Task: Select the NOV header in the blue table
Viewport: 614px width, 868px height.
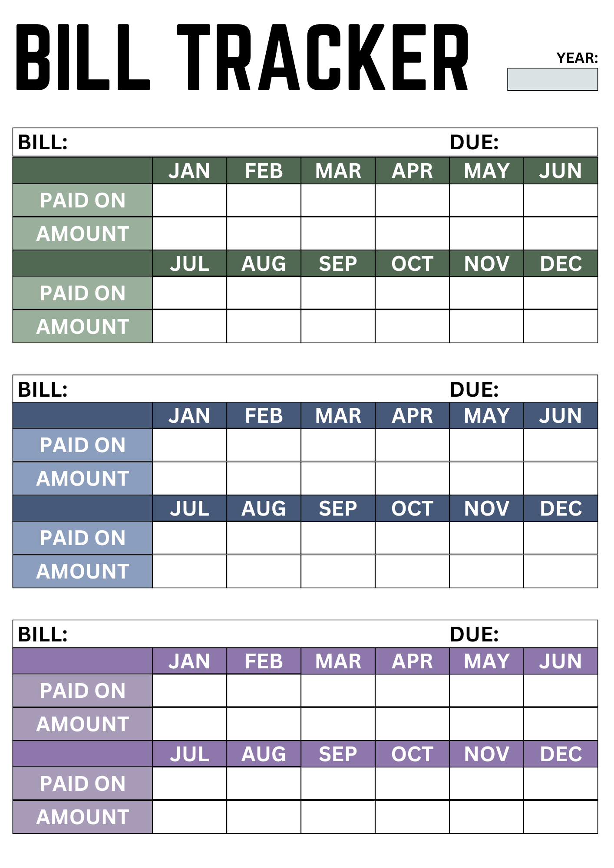Action: click(x=486, y=508)
